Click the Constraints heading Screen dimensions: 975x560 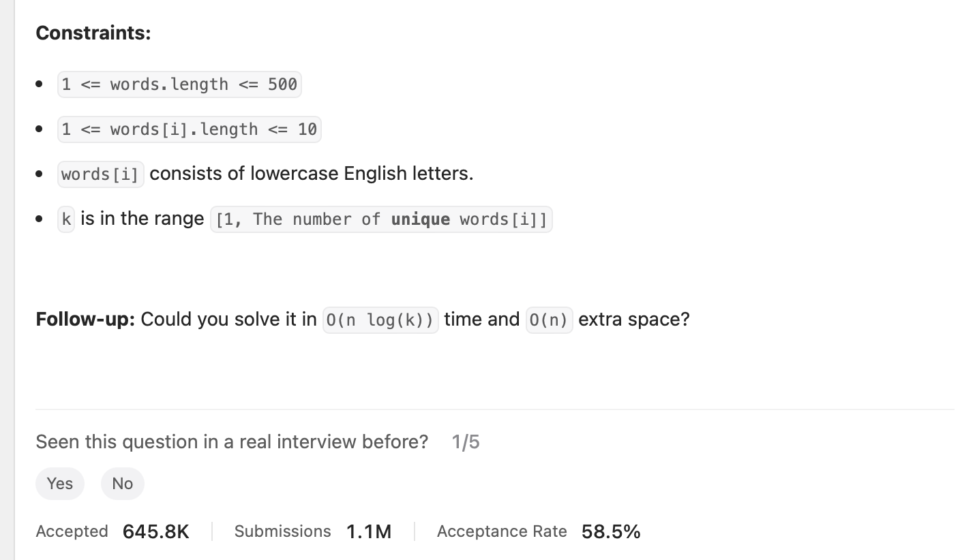pos(93,32)
